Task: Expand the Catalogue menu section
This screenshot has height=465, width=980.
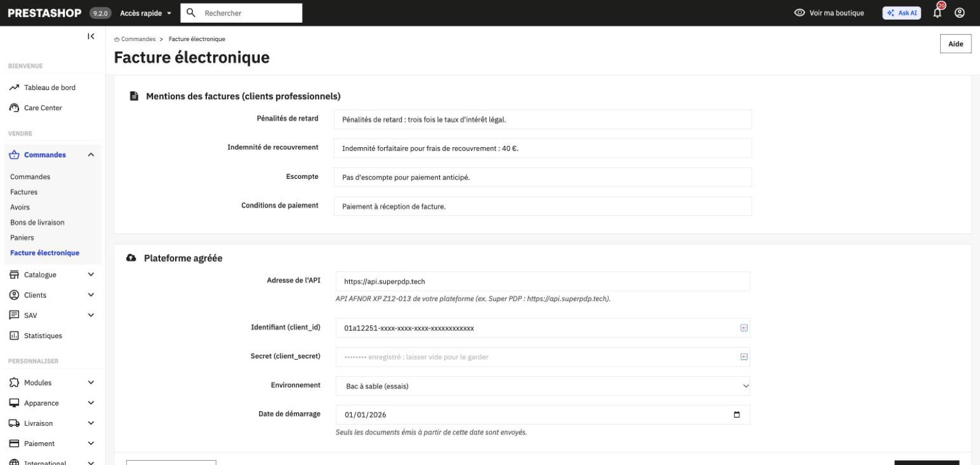Action: tap(51, 274)
